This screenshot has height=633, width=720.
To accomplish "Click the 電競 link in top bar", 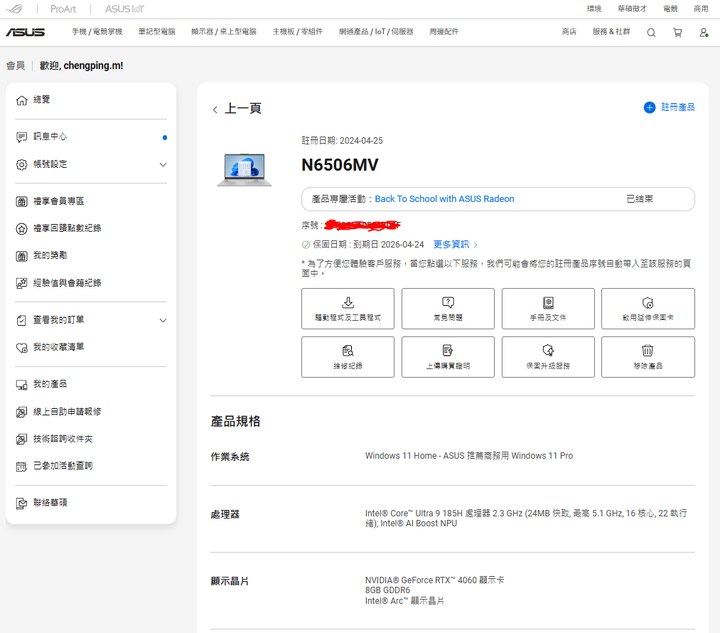I will (x=670, y=9).
